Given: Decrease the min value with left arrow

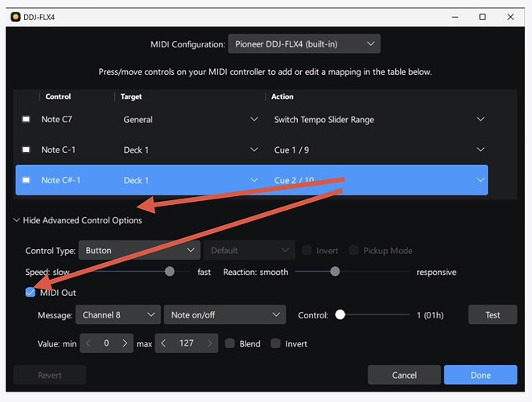Looking at the screenshot, I should point(89,343).
